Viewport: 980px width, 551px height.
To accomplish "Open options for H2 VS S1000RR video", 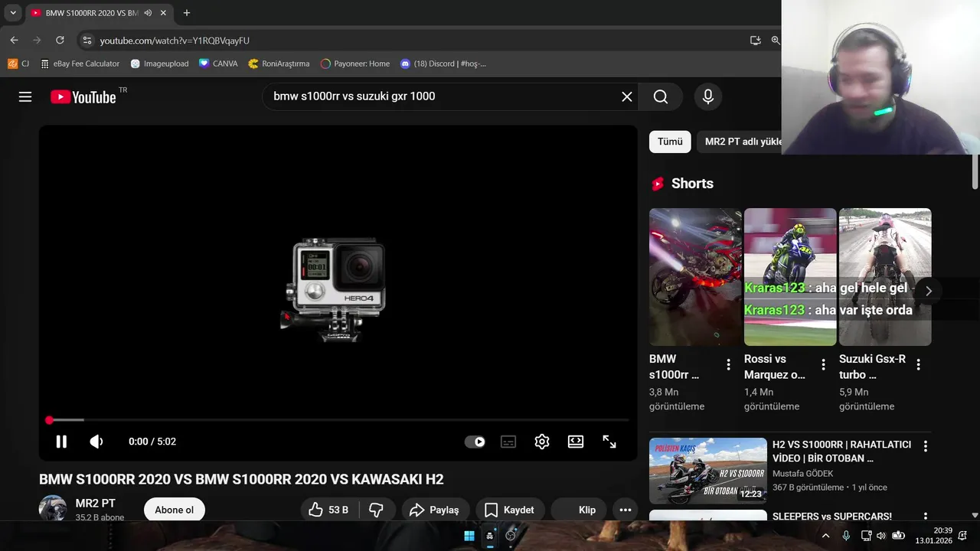I will point(925,446).
